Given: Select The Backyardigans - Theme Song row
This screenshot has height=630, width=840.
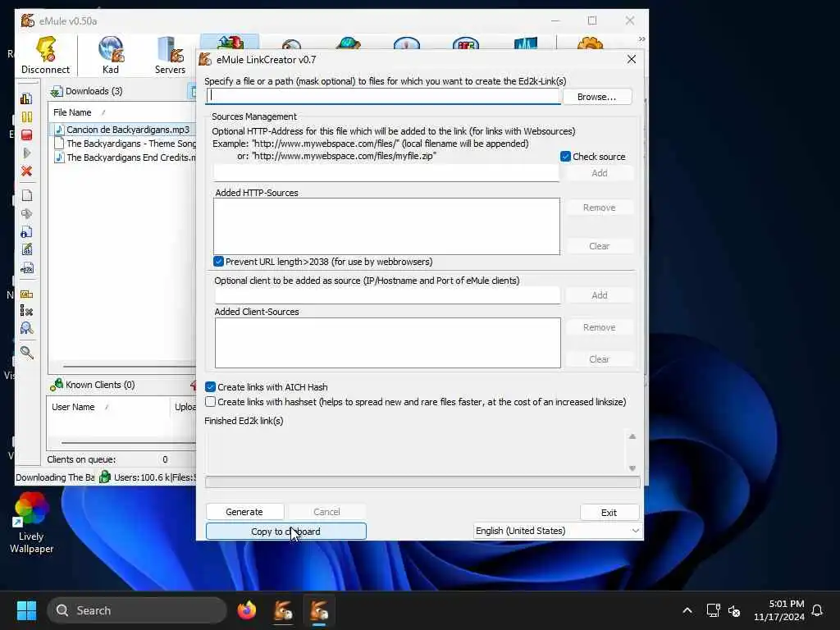Looking at the screenshot, I should 125,144.
